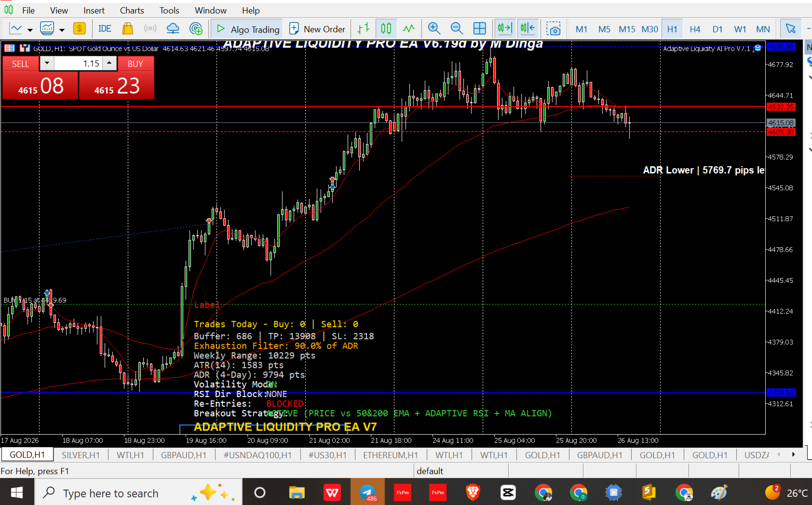The height and width of the screenshot is (505, 812).
Task: Expand the indicators icon dropdown arrow
Action: coord(62,30)
